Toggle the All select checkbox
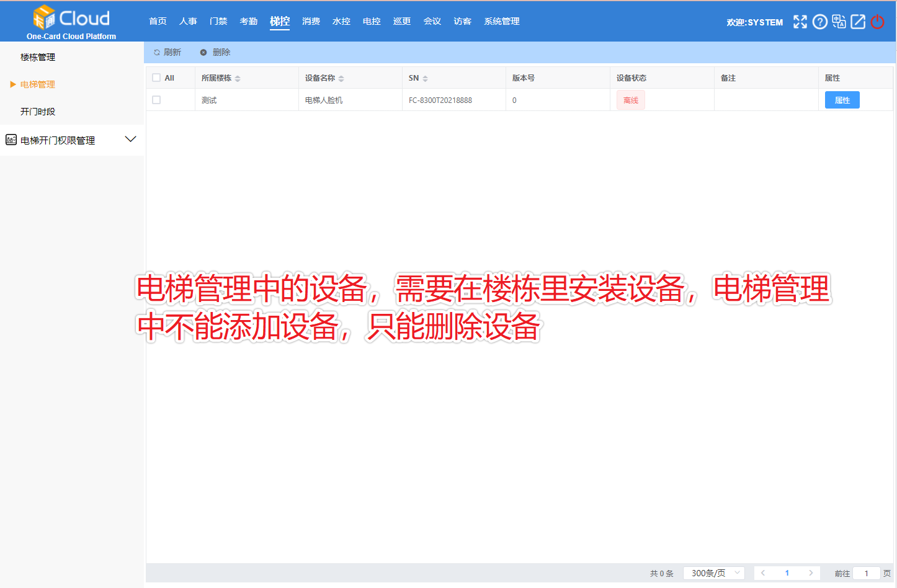This screenshot has width=897, height=588. click(156, 78)
